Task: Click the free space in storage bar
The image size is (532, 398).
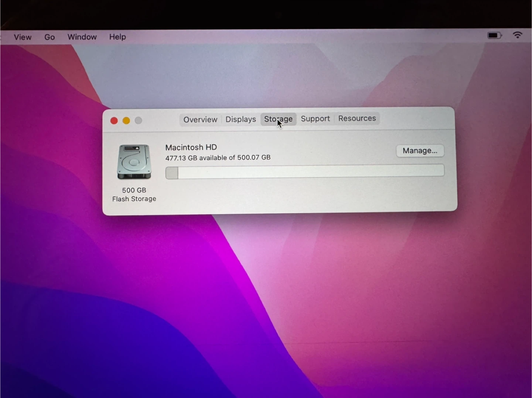Action: pos(310,171)
